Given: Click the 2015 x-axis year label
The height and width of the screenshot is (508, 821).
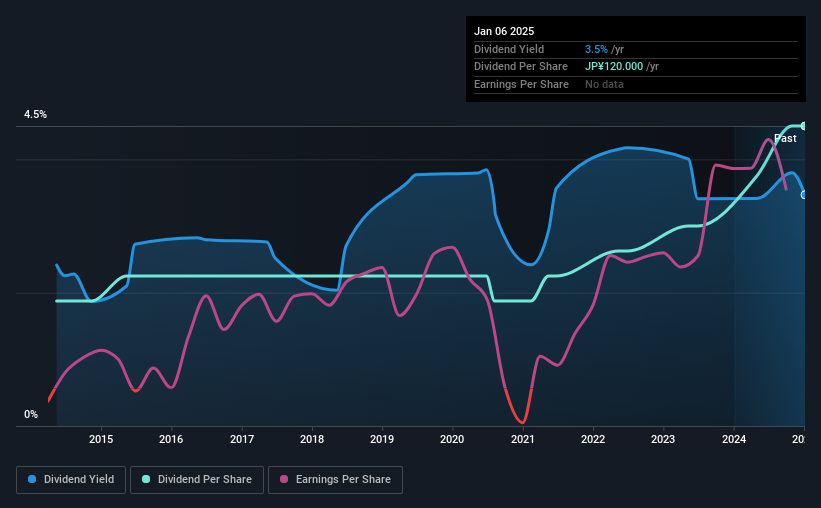Looking at the screenshot, I should tap(101, 439).
